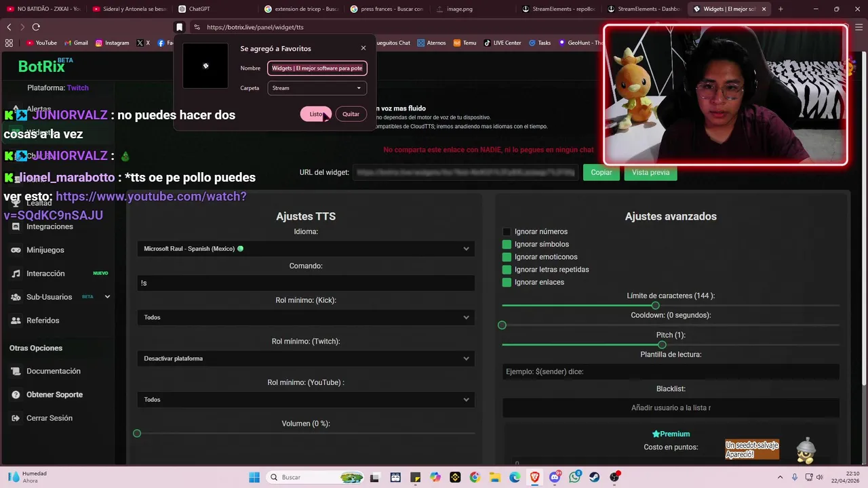
Task: Show hidden system tray icons
Action: click(780, 477)
